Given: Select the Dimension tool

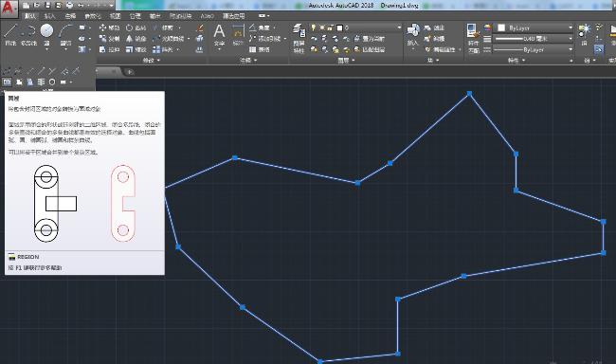Looking at the screenshot, I should [x=238, y=34].
